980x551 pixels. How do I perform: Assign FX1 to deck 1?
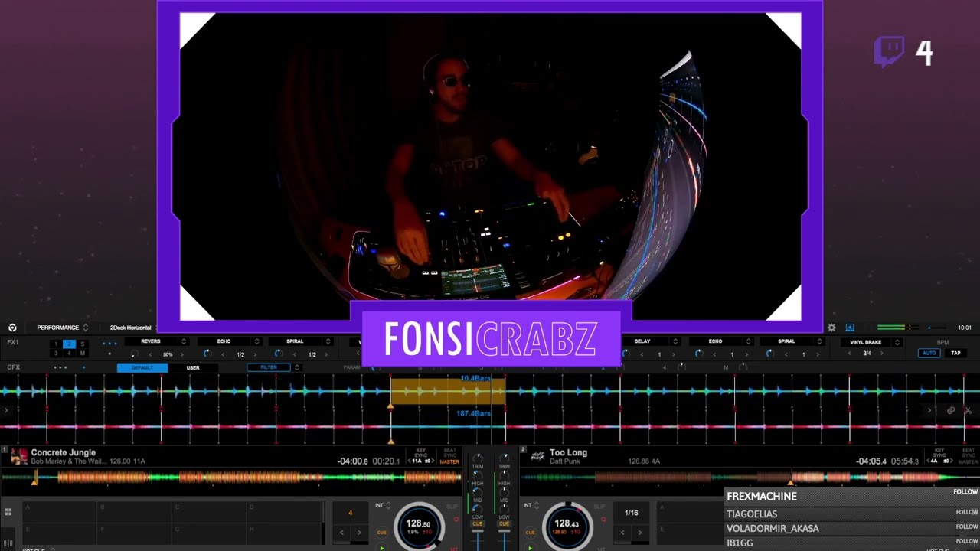click(x=56, y=344)
